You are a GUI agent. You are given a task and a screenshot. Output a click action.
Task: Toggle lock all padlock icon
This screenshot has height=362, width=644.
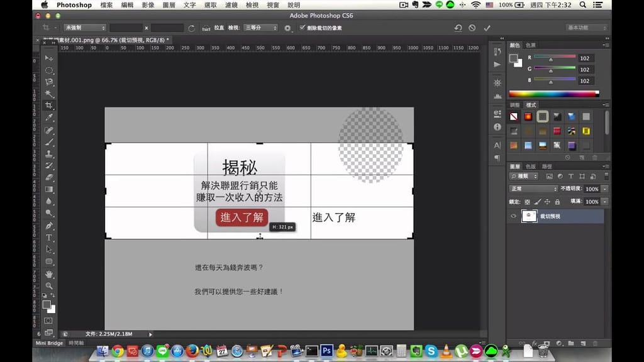(557, 202)
